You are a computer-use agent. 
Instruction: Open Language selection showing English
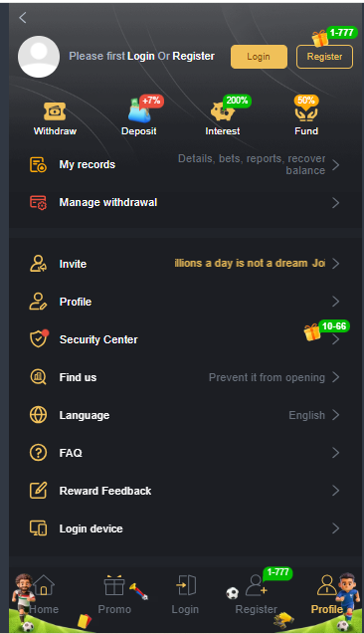185,415
